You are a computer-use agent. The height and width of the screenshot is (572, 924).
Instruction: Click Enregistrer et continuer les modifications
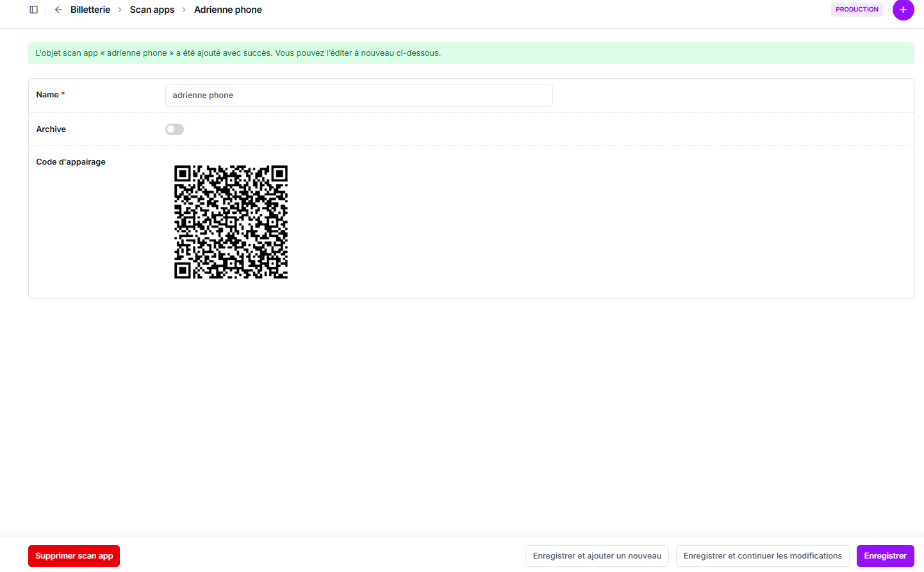763,556
